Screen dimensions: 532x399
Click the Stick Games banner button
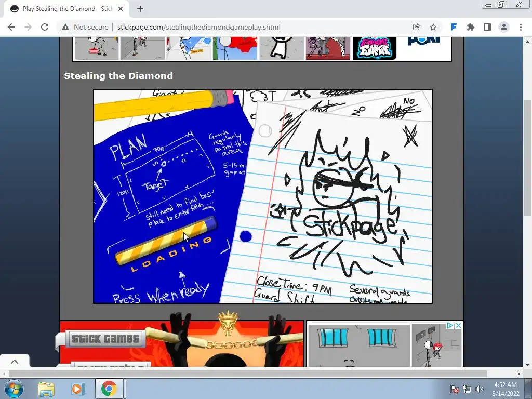pos(105,339)
